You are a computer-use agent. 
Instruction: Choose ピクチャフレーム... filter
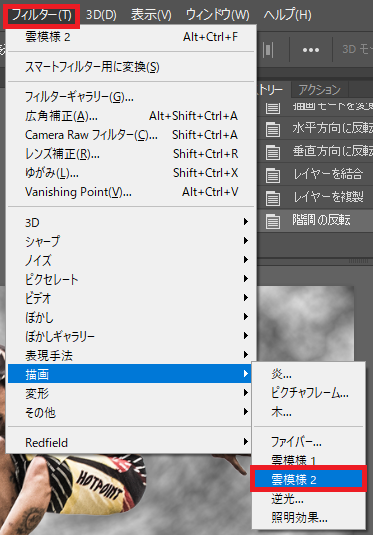pyautogui.click(x=309, y=393)
